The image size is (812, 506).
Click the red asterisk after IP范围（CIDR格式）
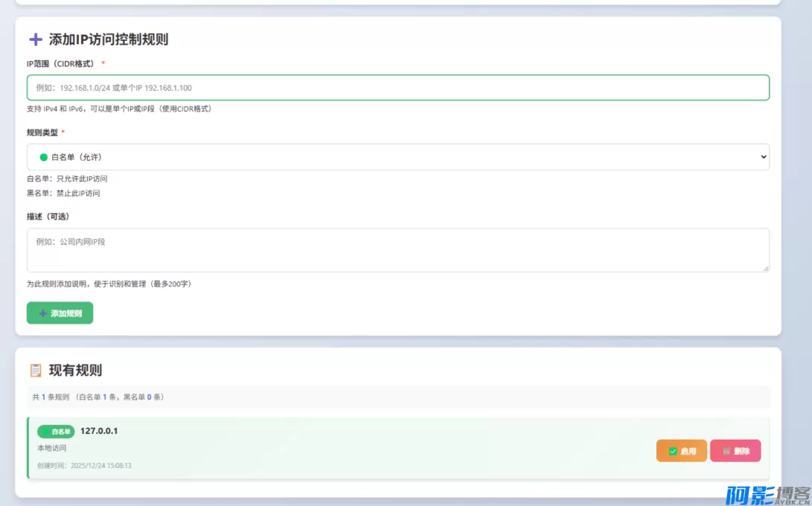(102, 63)
